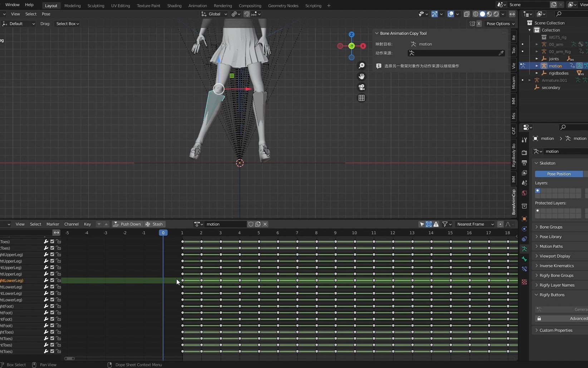Unlink the motion action with X icon
The width and height of the screenshot is (588, 368).
(x=265, y=224)
